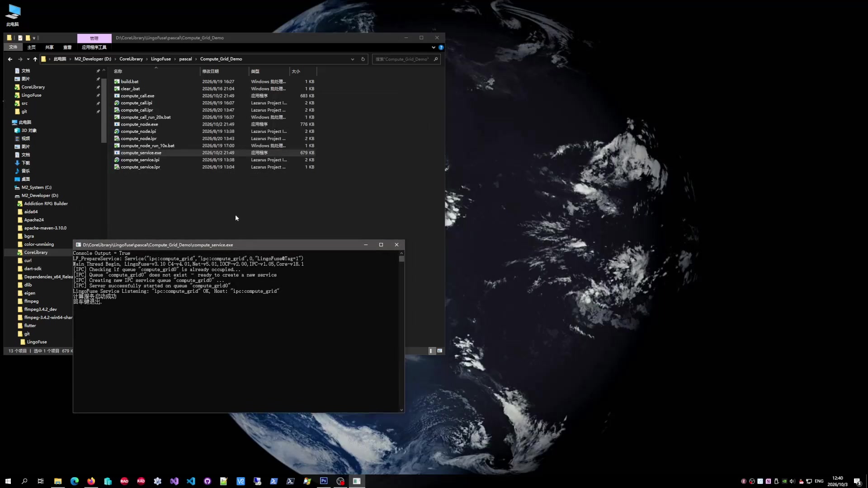
Task: Open Microsoft Edge from taskbar
Action: tap(75, 481)
